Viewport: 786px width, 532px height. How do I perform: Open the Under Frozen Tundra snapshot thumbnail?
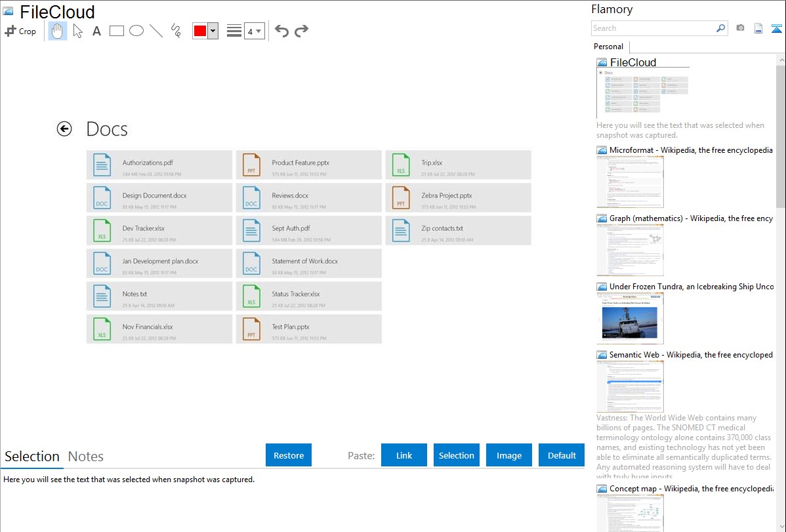click(x=630, y=318)
